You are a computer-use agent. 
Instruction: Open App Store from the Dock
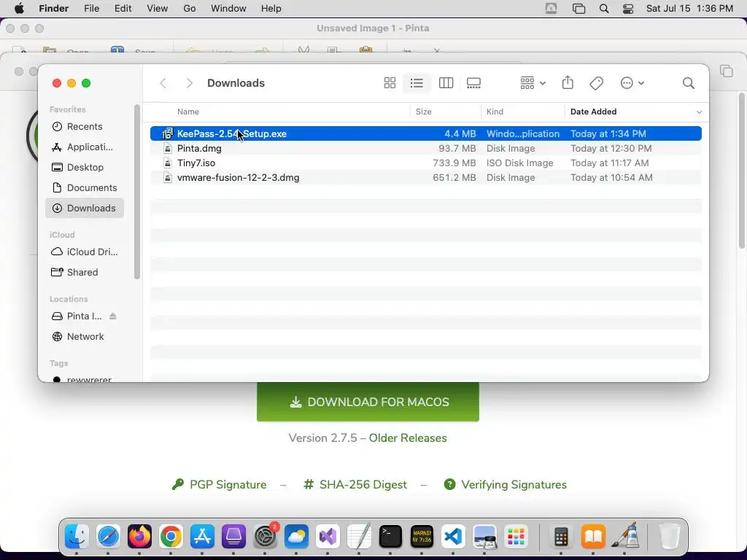pyautogui.click(x=202, y=537)
